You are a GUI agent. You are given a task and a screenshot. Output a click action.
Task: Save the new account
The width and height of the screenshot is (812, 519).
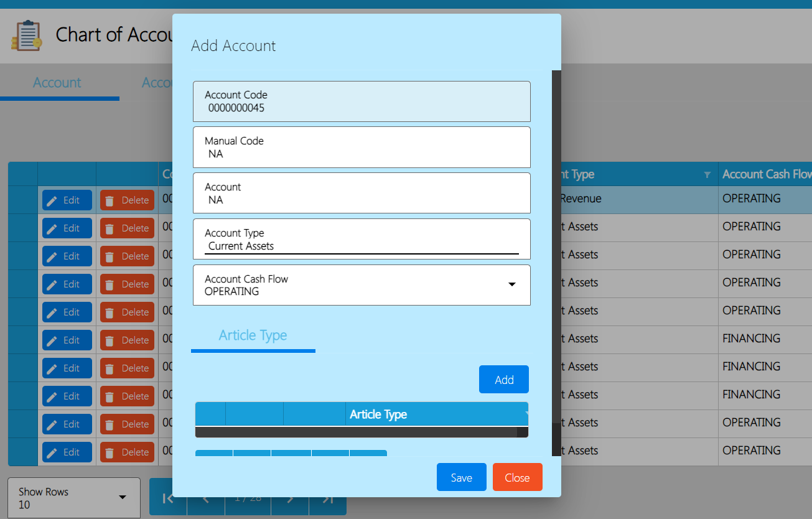(461, 477)
